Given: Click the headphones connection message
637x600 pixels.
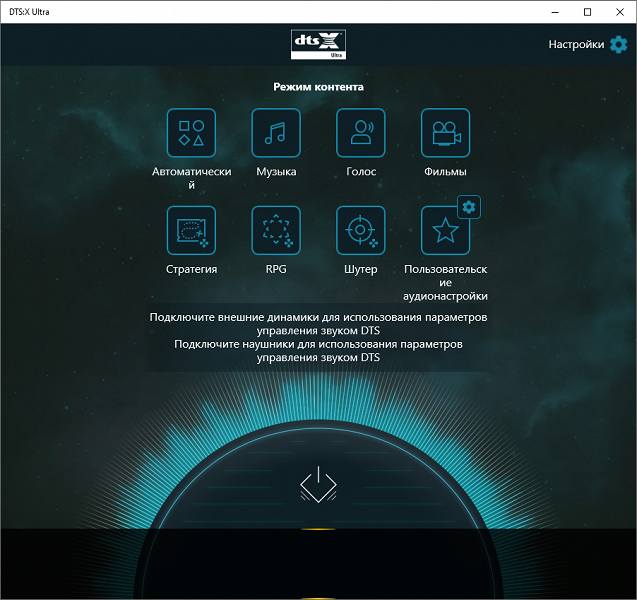Looking at the screenshot, I should click(318, 351).
